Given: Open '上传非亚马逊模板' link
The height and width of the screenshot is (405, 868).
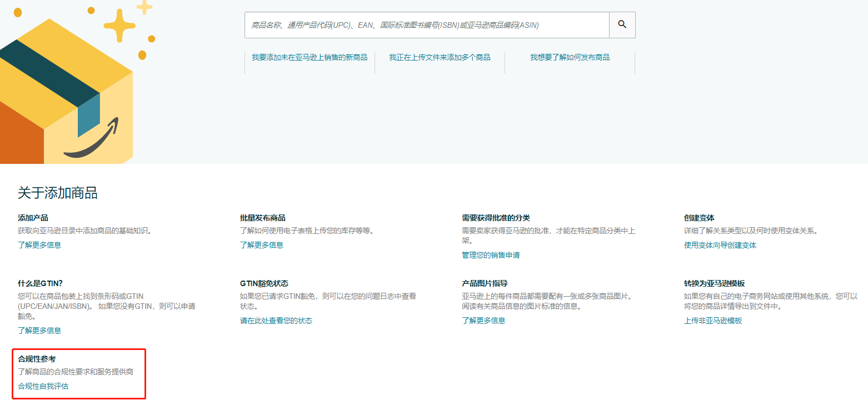Looking at the screenshot, I should click(x=713, y=321).
